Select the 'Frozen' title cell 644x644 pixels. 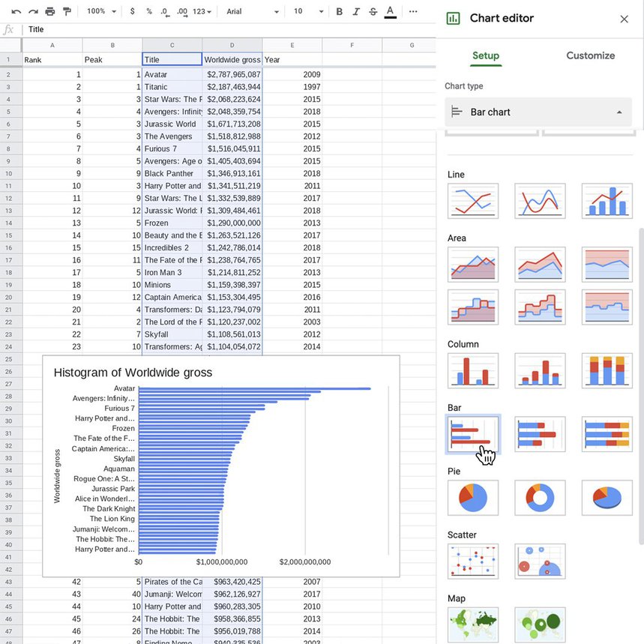pos(172,223)
